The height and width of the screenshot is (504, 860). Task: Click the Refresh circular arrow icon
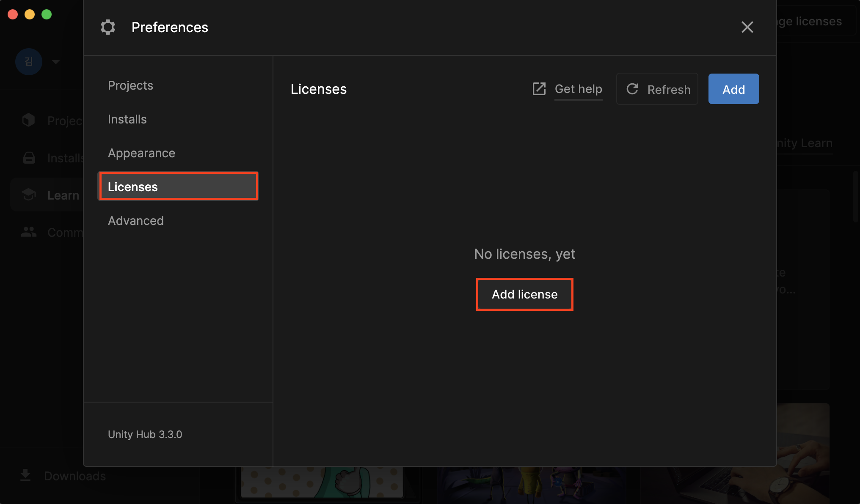pyautogui.click(x=632, y=89)
